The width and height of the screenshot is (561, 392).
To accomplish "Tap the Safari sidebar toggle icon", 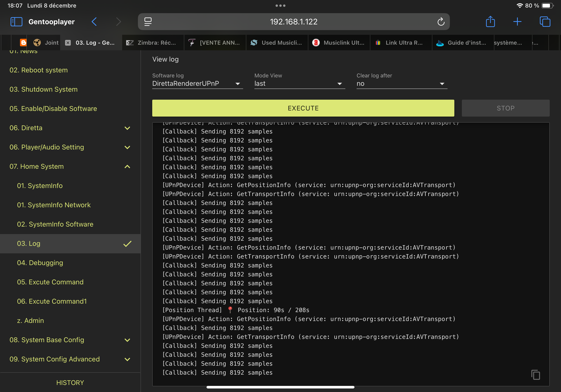I will 16,22.
